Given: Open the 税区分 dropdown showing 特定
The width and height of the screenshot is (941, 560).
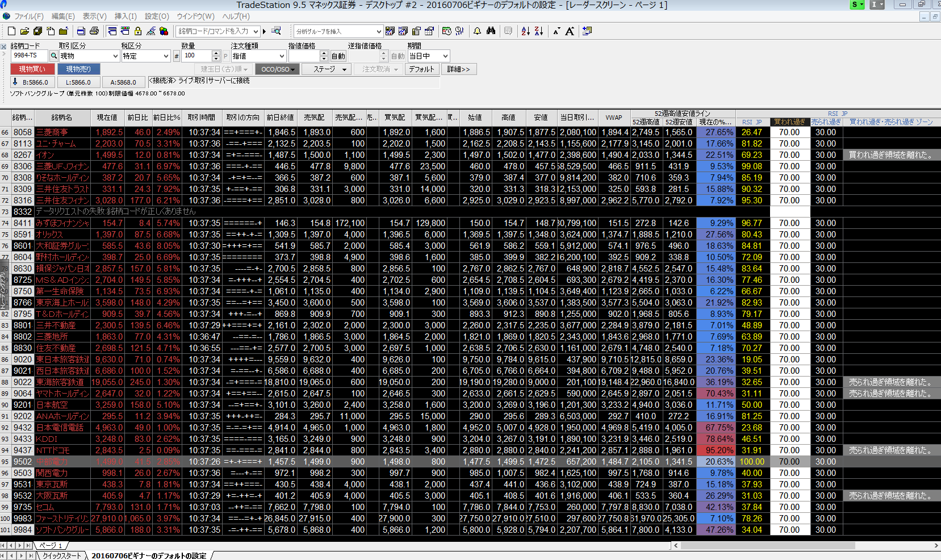Looking at the screenshot, I should [x=146, y=56].
